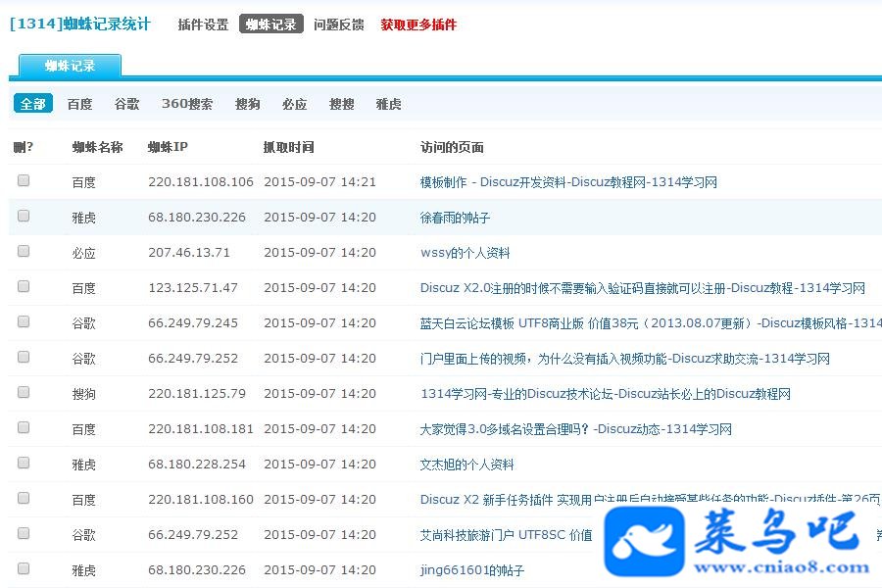Tick the checkbox for IP 66.249.79.245
882x588 pixels.
[24, 321]
